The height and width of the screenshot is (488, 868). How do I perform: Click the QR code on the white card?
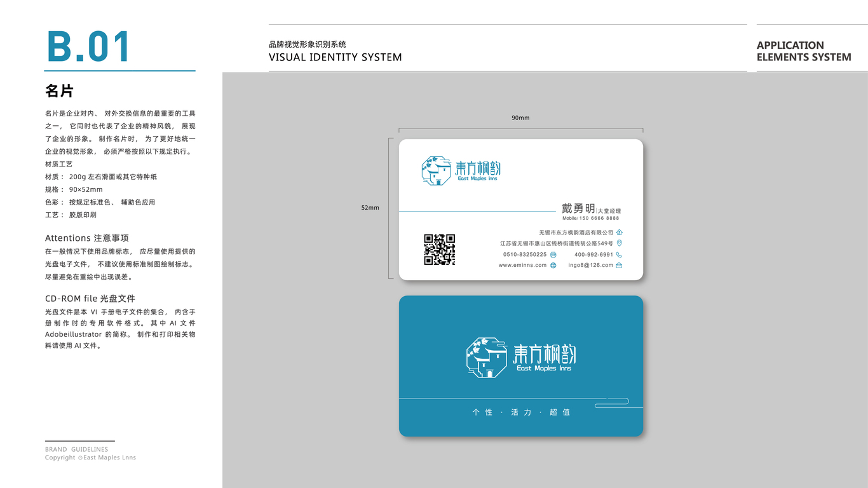(440, 250)
